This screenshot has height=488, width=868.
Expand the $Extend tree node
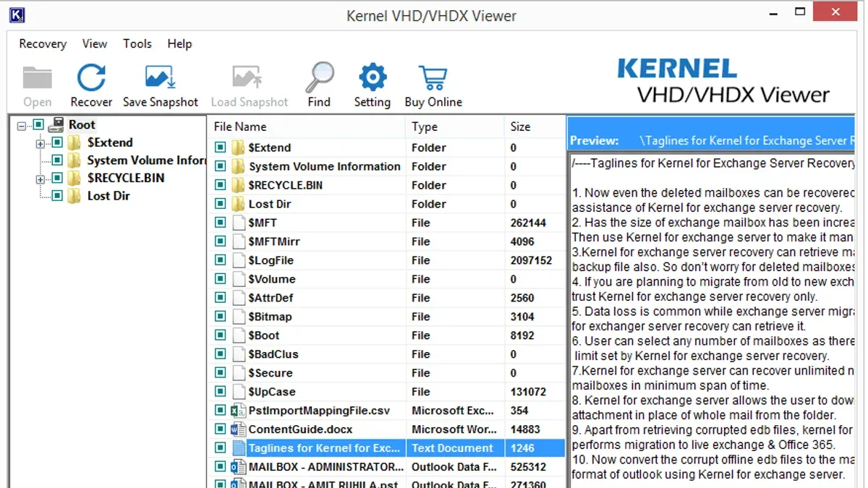pyautogui.click(x=40, y=143)
